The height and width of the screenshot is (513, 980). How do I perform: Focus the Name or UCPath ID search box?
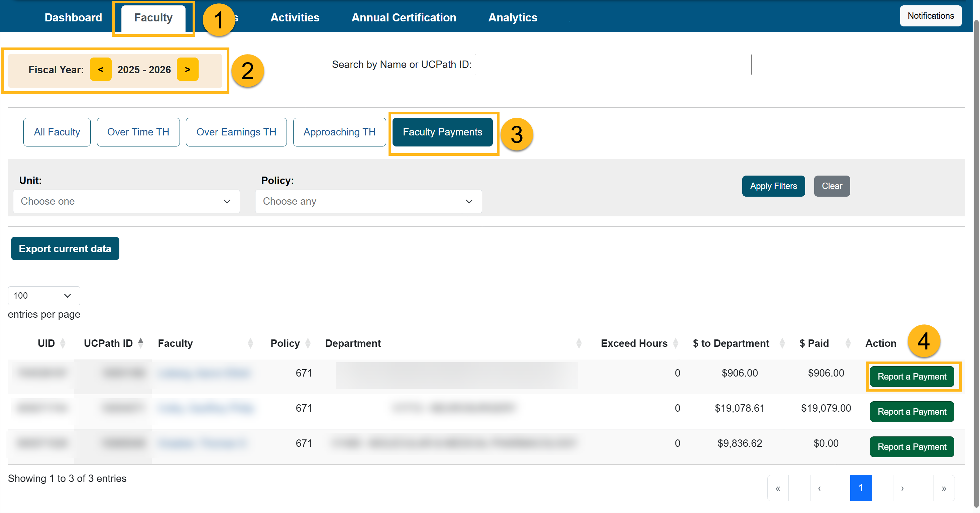tap(613, 65)
